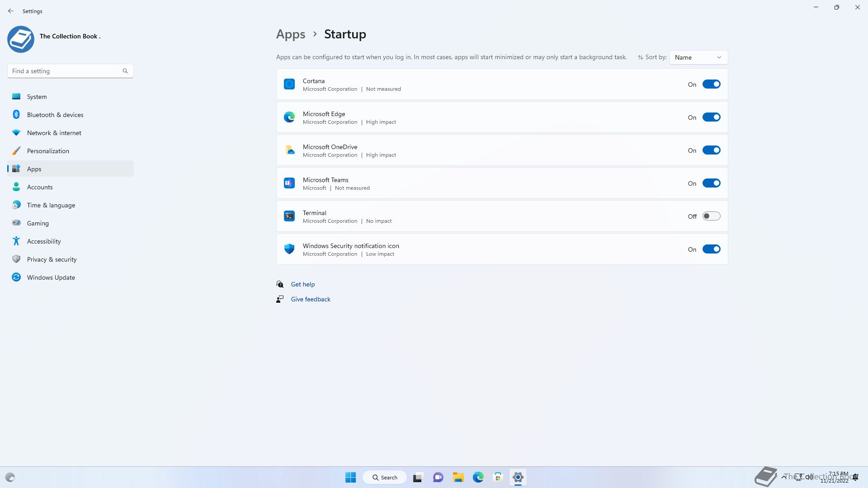Click the Microsoft OneDrive row text
Image resolution: width=868 pixels, height=488 pixels.
[330, 147]
